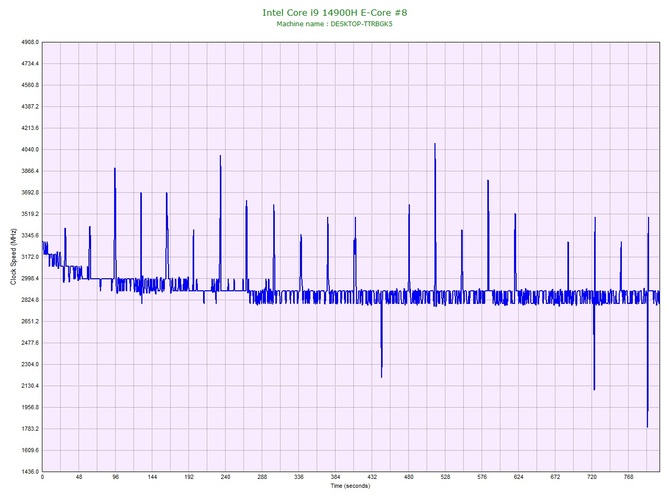Click the 2304.0 y-axis value
Screen dimensions: 670x503
click(30, 365)
